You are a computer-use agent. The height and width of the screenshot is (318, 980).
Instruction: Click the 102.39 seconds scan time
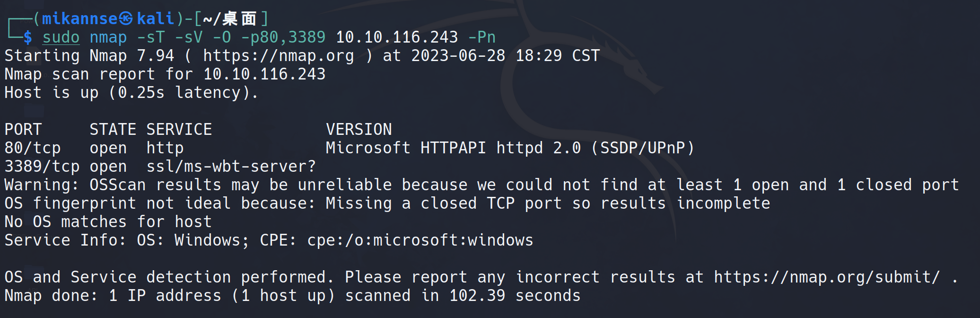pyautogui.click(x=515, y=296)
